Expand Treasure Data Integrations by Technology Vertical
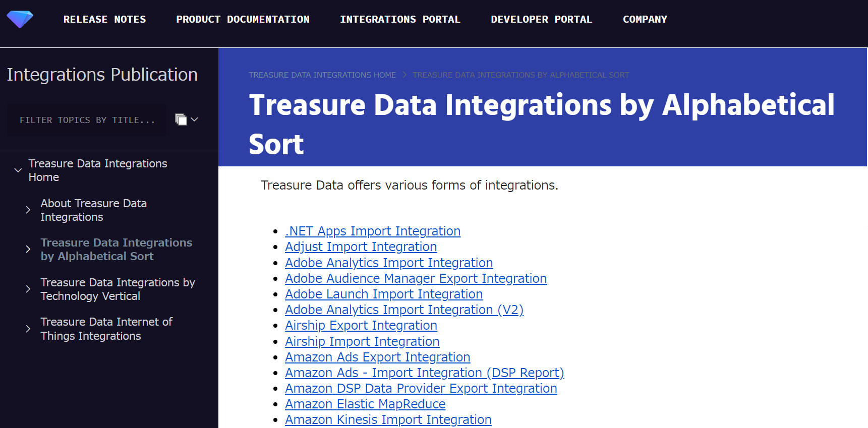868x428 pixels. [27, 289]
